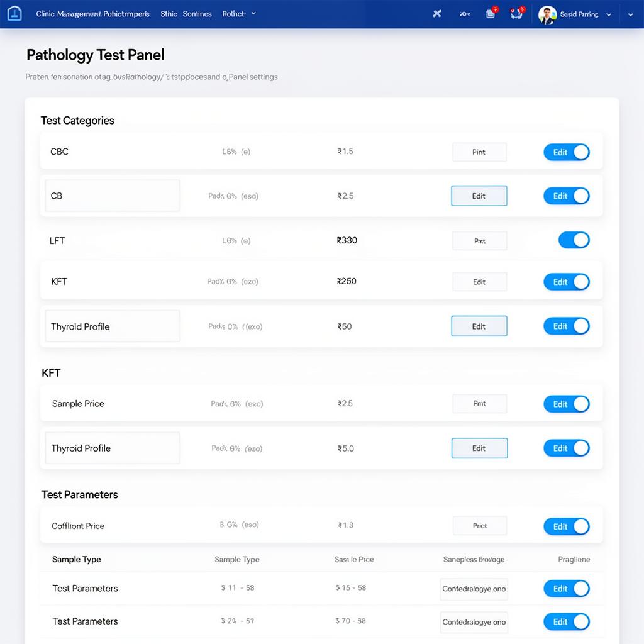The width and height of the screenshot is (644, 644).
Task: Go to Clinic Management title in navbar
Action: [x=92, y=14]
